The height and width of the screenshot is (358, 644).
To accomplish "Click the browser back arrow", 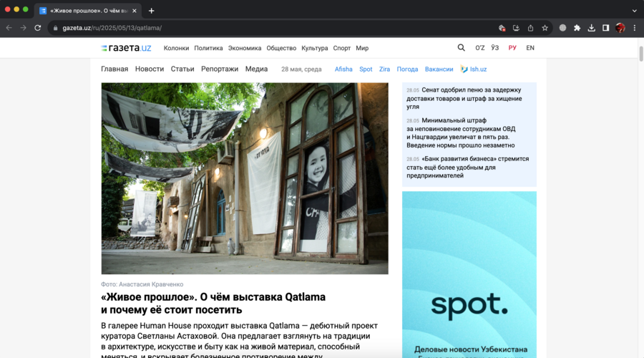I will tap(9, 28).
